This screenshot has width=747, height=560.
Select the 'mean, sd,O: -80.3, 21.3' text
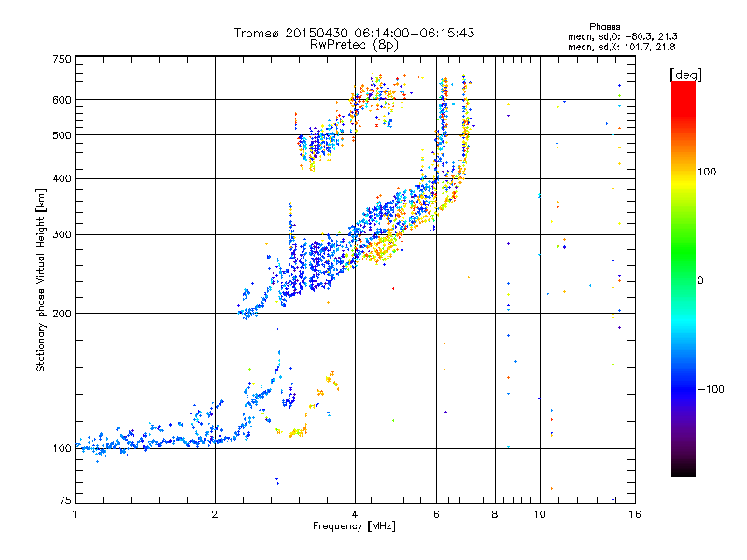point(622,37)
